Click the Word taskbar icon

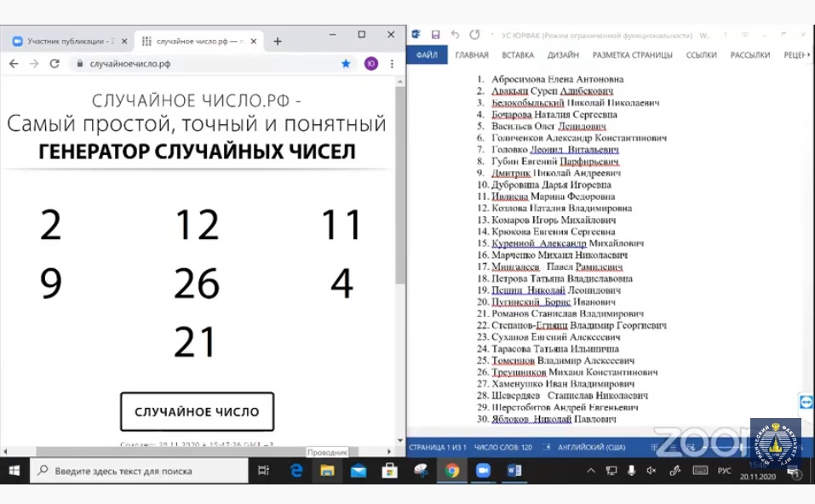(514, 471)
